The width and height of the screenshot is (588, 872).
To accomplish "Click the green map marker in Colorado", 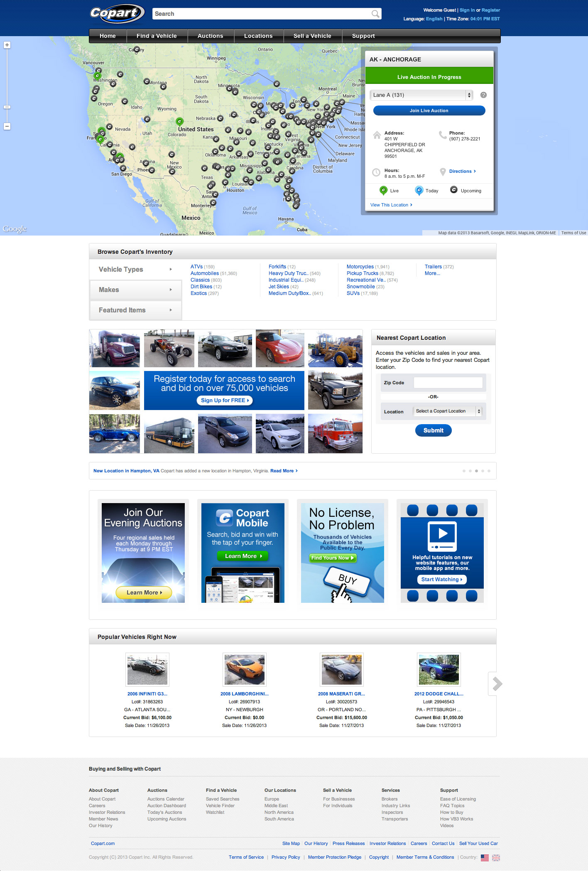I will point(179,121).
